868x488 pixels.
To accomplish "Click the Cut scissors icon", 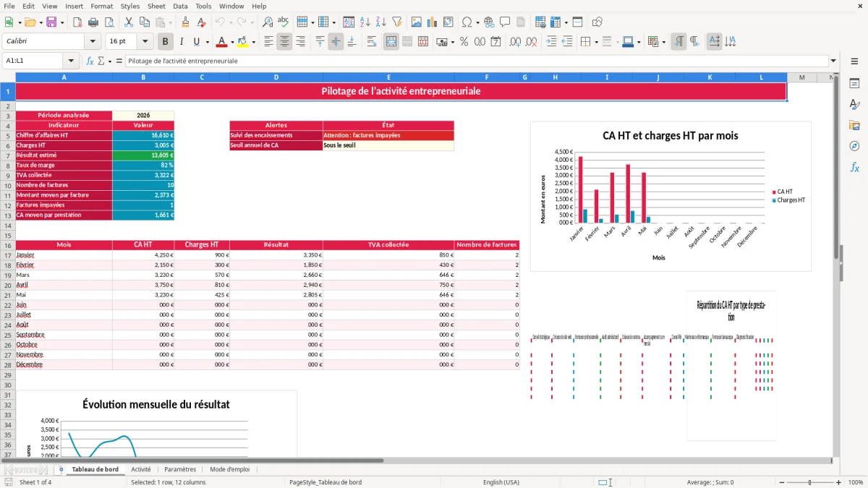I will (128, 22).
